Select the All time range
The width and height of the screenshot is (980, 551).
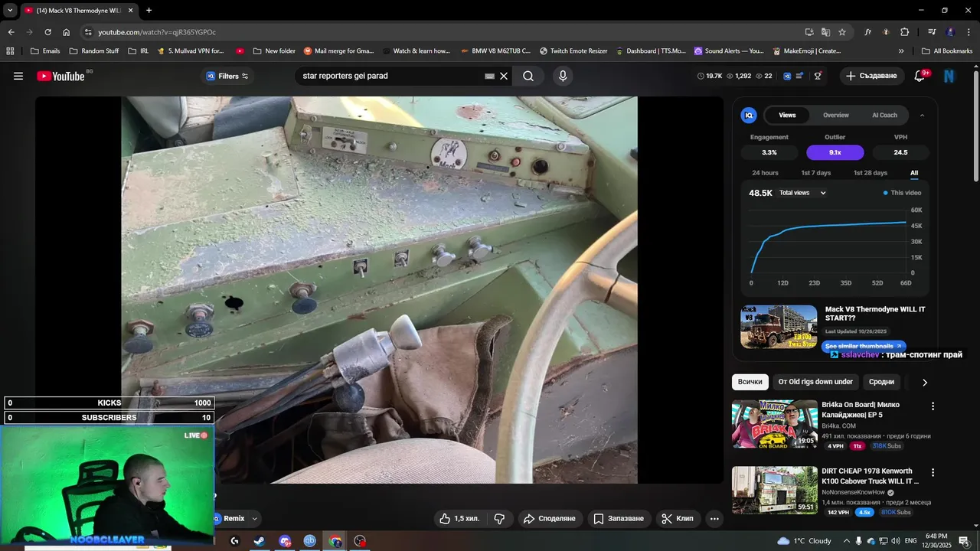(914, 173)
